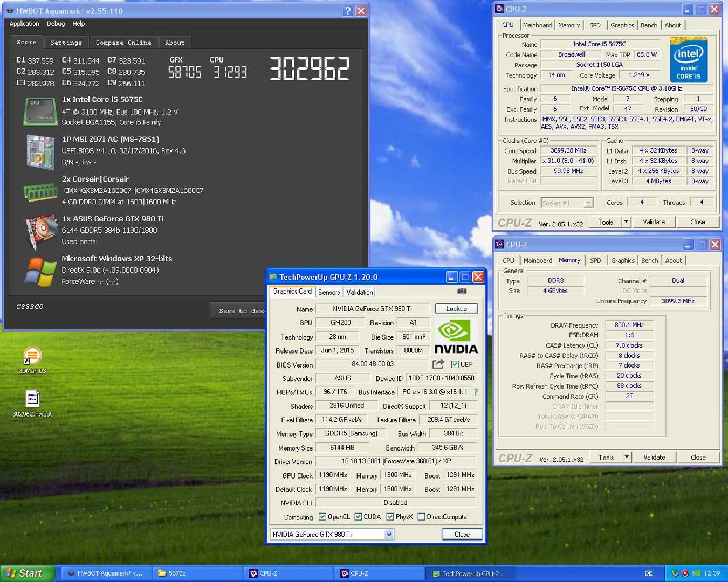Switch to 5675c folder taskbar button
Screen dimensions: 728x582
click(x=198, y=573)
